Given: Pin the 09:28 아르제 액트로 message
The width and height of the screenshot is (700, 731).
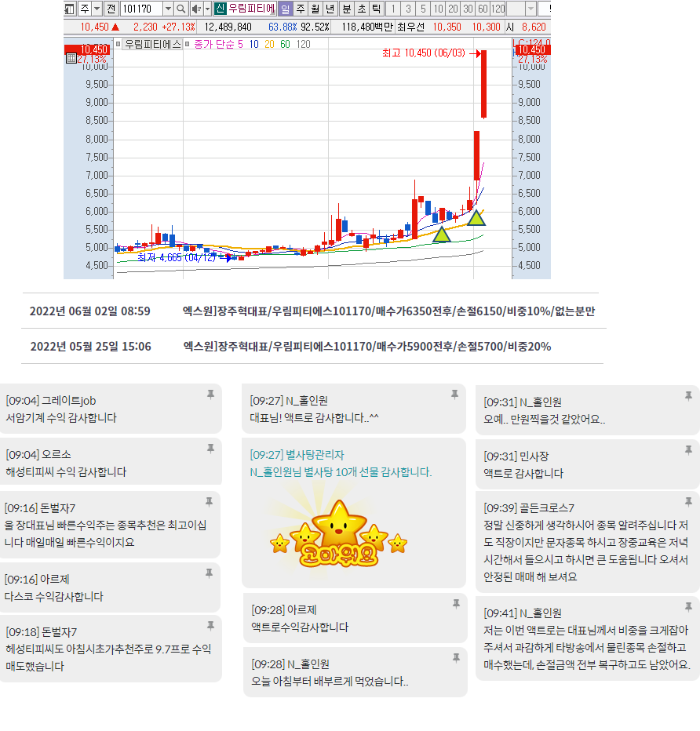Looking at the screenshot, I should (x=456, y=604).
